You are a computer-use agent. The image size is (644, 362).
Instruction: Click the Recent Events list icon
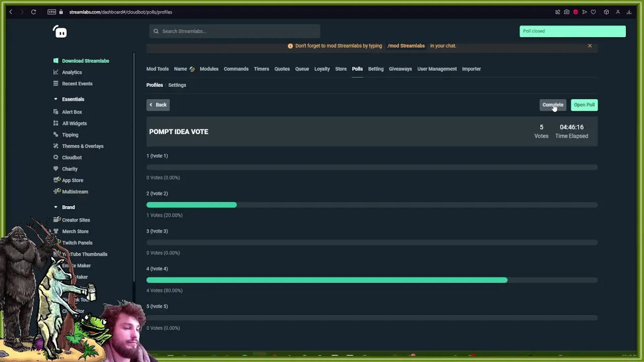56,83
